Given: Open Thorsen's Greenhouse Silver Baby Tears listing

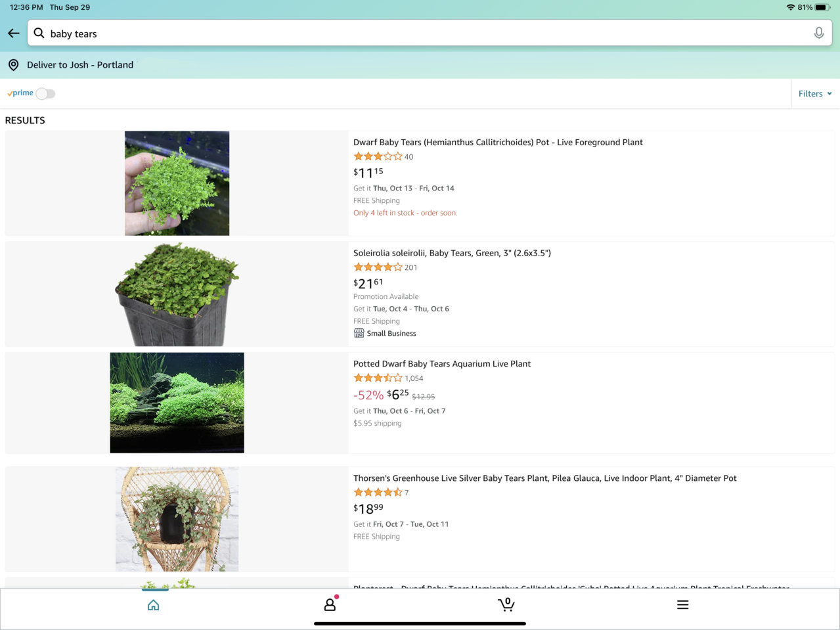Looking at the screenshot, I should [x=545, y=478].
